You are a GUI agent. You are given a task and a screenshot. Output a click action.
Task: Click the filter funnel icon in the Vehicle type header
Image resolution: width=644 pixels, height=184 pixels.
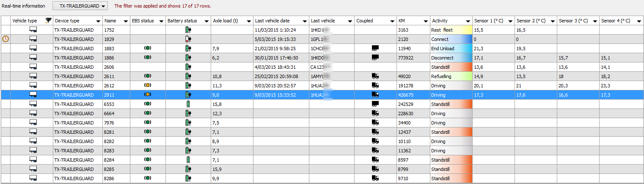(x=48, y=21)
